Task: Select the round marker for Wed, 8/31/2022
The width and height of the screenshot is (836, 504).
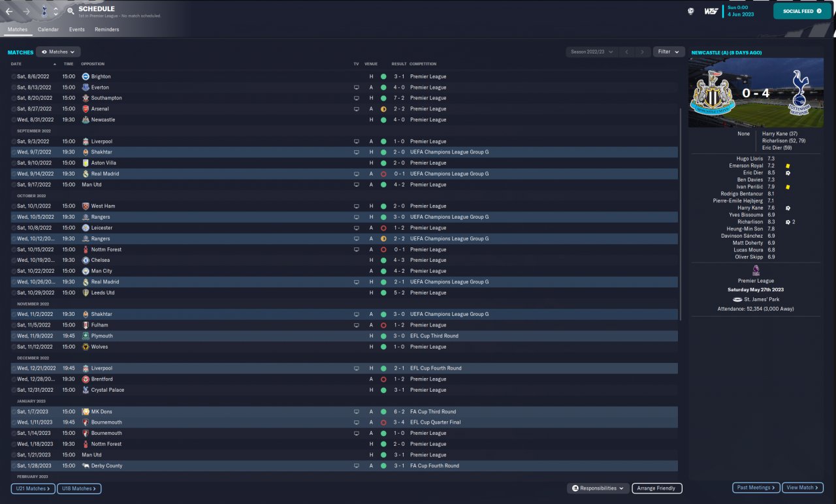Action: coord(14,120)
